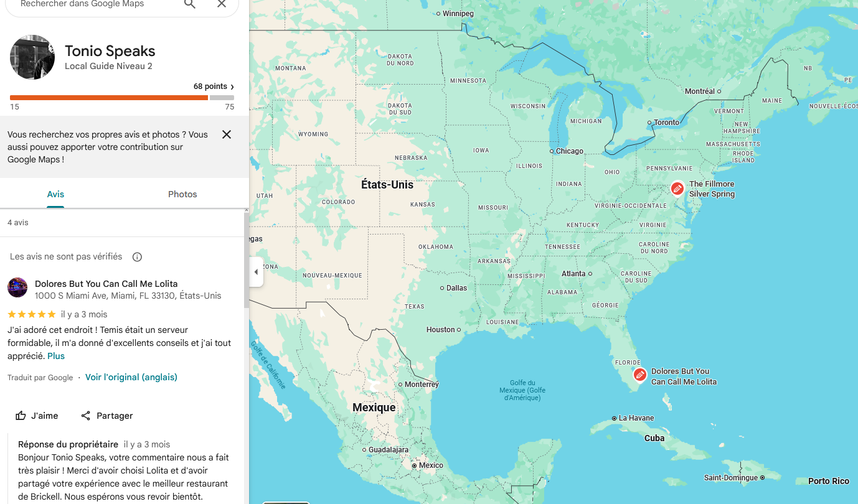Click the Mexique country label

coord(374,408)
